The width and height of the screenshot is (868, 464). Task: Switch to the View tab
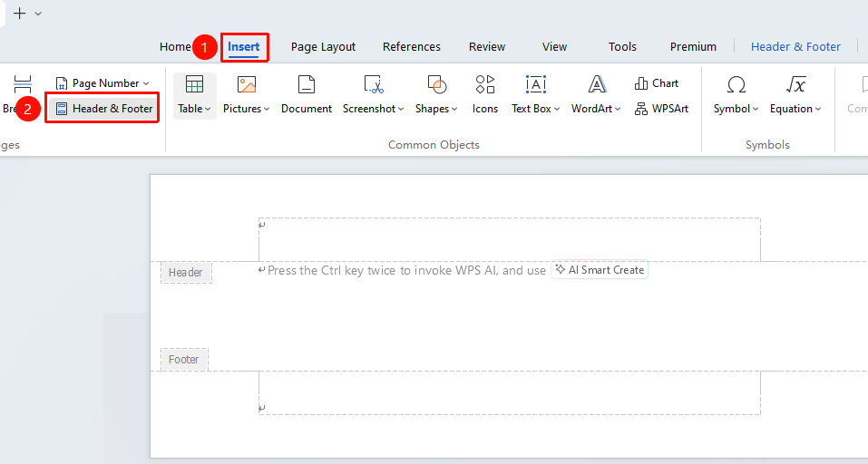click(x=554, y=47)
